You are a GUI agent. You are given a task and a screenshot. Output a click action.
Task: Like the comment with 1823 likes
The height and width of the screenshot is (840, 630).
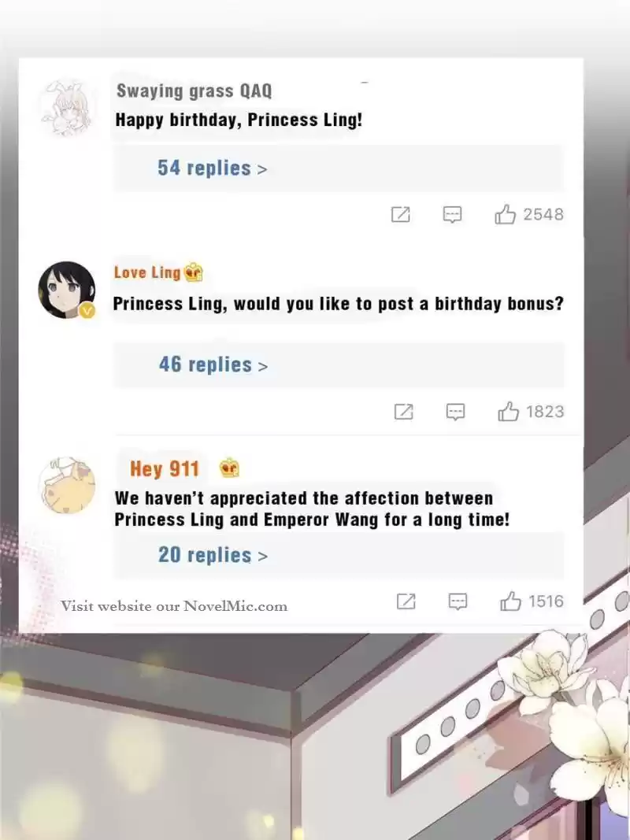tap(508, 412)
